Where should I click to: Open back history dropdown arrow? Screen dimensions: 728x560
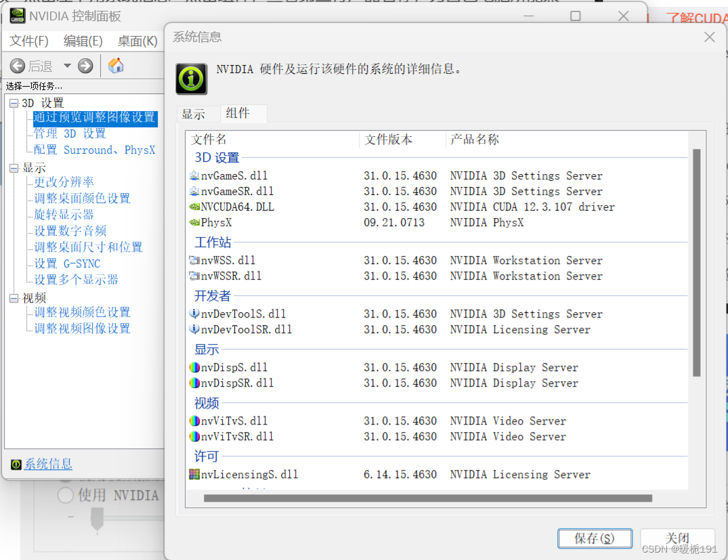pyautogui.click(x=67, y=66)
